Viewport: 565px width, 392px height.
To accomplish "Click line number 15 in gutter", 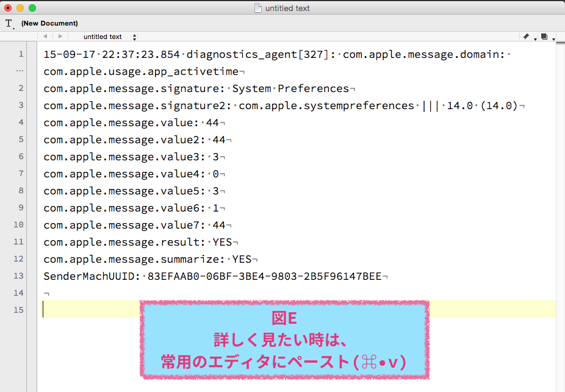I will [18, 310].
